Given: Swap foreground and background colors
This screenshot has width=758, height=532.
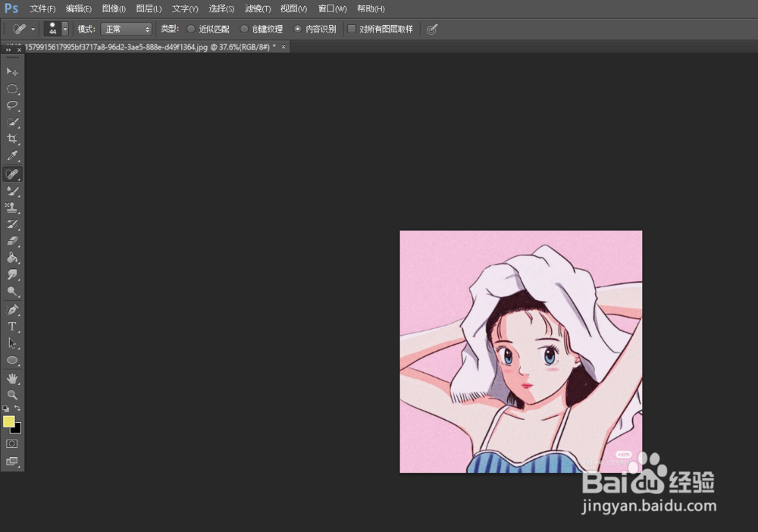Looking at the screenshot, I should [x=17, y=408].
